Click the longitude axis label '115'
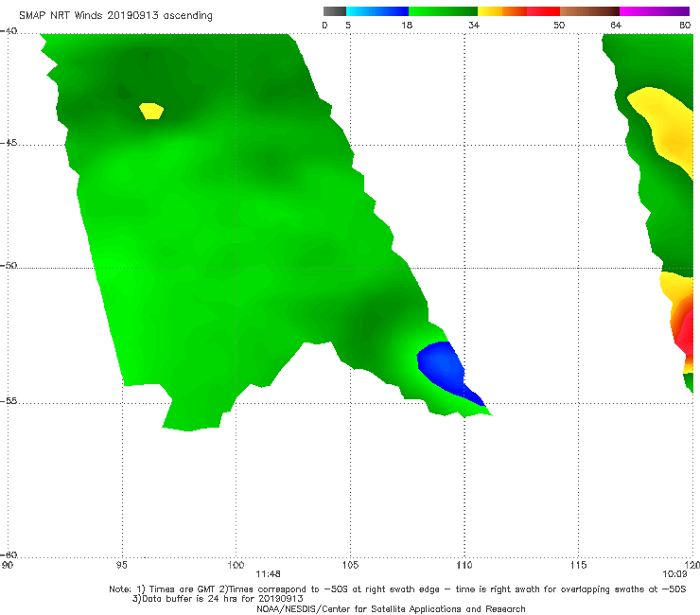The height and width of the screenshot is (615, 700). (579, 565)
